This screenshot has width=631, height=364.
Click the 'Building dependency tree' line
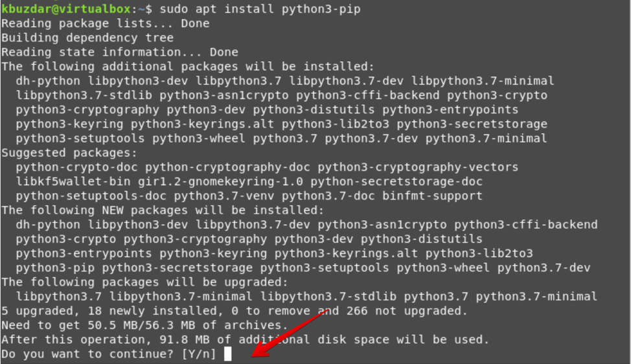point(87,38)
